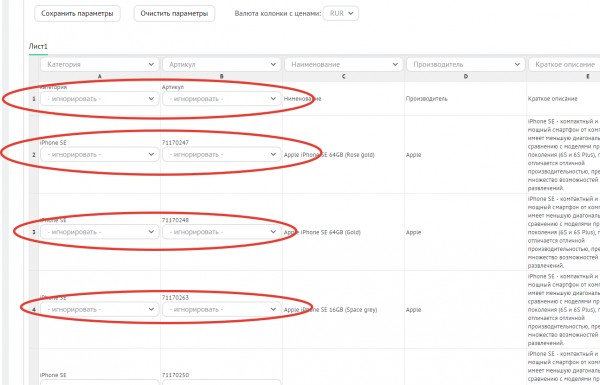Switch to the Лист1 sheet tab
Image resolution: width=600 pixels, height=385 pixels.
pyautogui.click(x=38, y=47)
